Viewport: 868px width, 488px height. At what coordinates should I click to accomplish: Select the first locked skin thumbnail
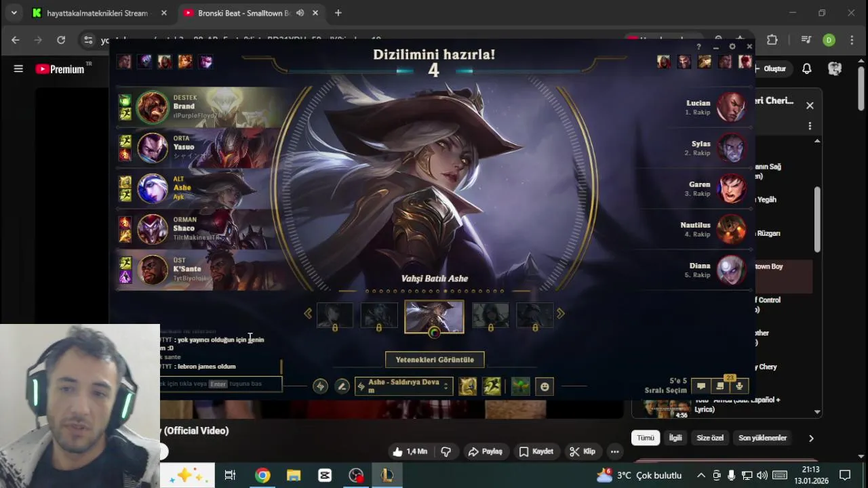tap(335, 315)
